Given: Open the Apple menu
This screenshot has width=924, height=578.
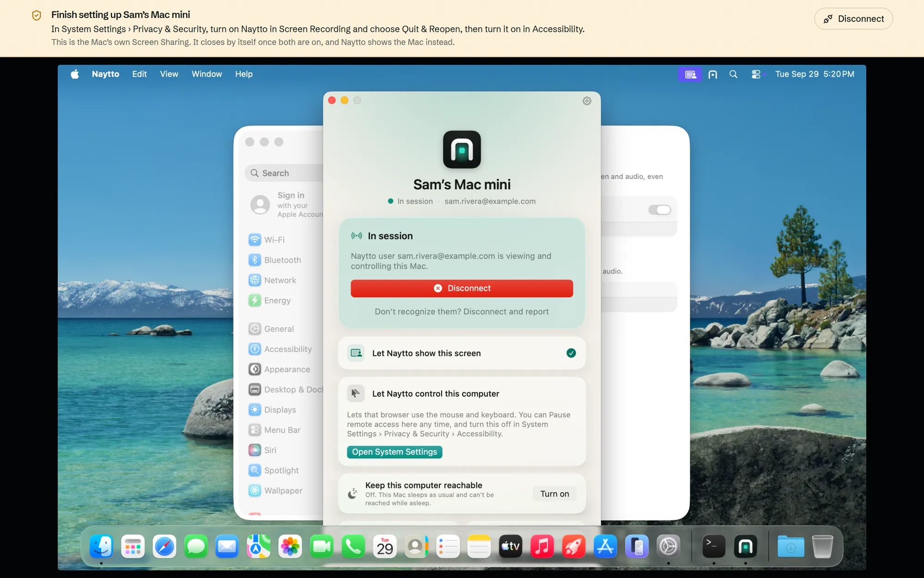Looking at the screenshot, I should pos(75,74).
